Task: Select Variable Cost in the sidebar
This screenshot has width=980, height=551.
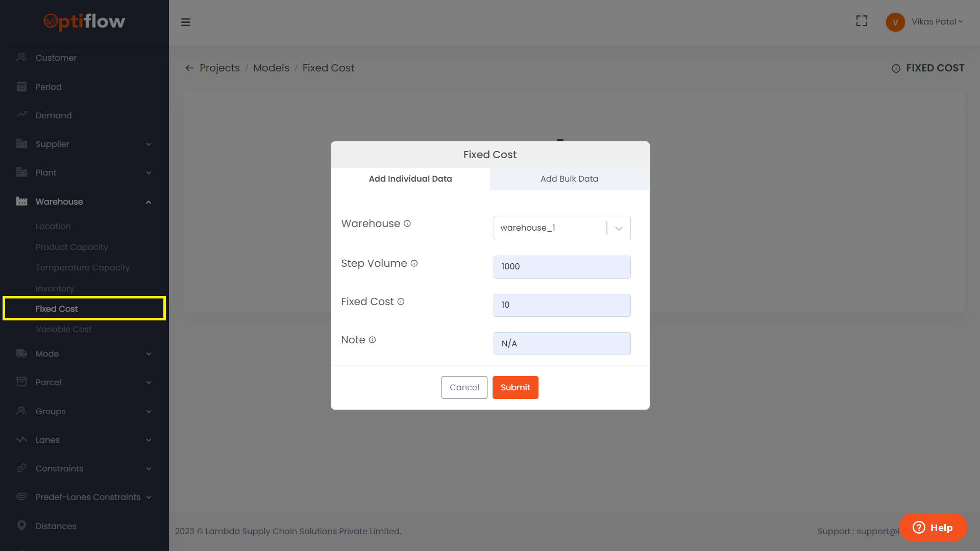Action: pyautogui.click(x=63, y=329)
